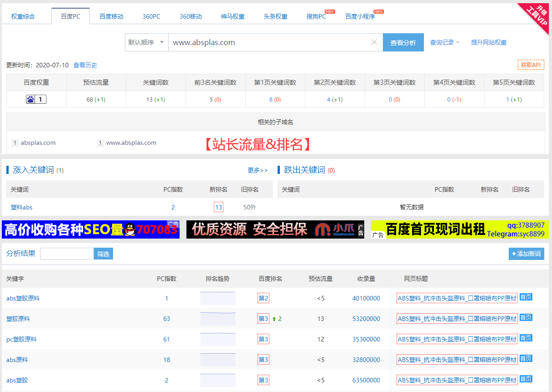Open the 搜狗PC tab
This screenshot has width=552, height=392.
[316, 16]
